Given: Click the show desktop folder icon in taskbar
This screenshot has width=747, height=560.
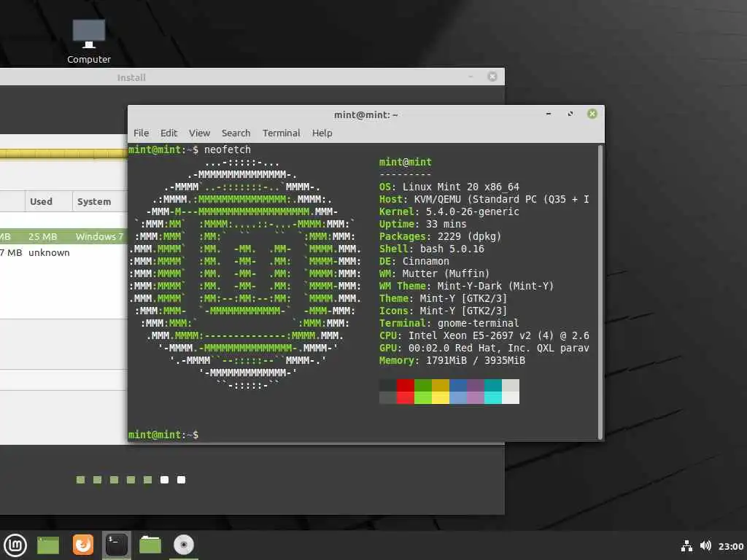Looking at the screenshot, I should (x=48, y=545).
